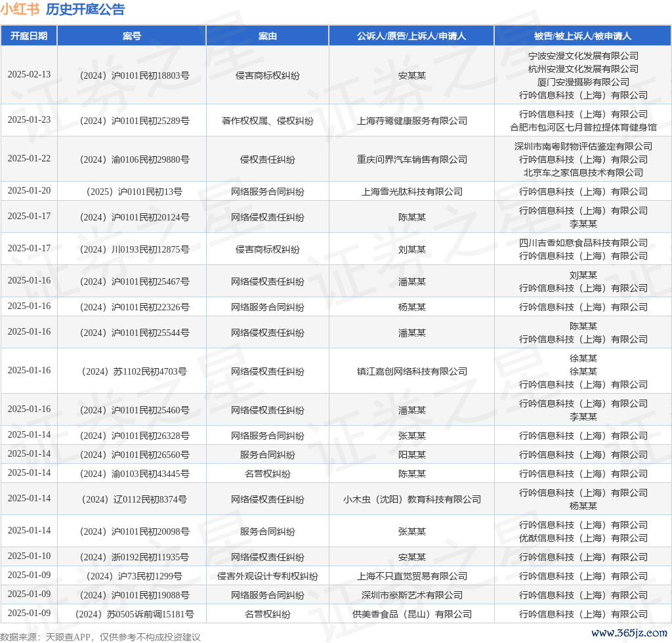Screen dimensions: 672x643
Task: Click defendant 合肥市包河区七月普拉提体育健身馆
Action: click(x=583, y=127)
